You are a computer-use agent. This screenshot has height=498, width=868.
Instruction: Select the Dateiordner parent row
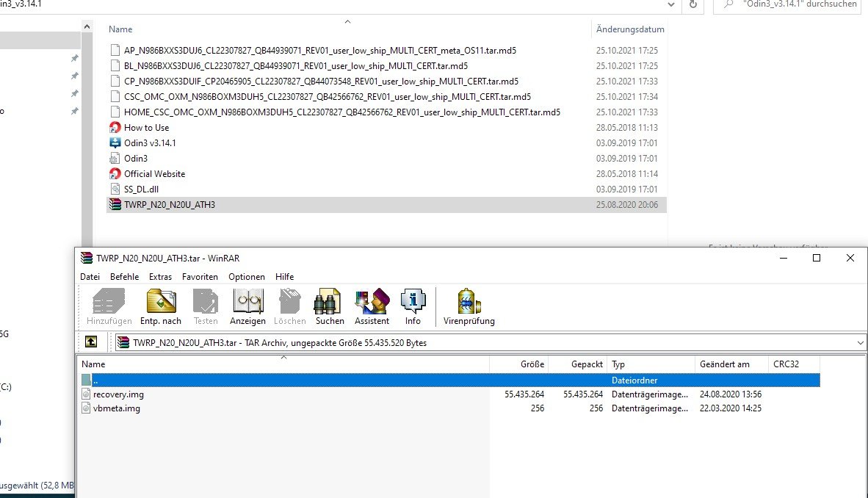click(450, 380)
